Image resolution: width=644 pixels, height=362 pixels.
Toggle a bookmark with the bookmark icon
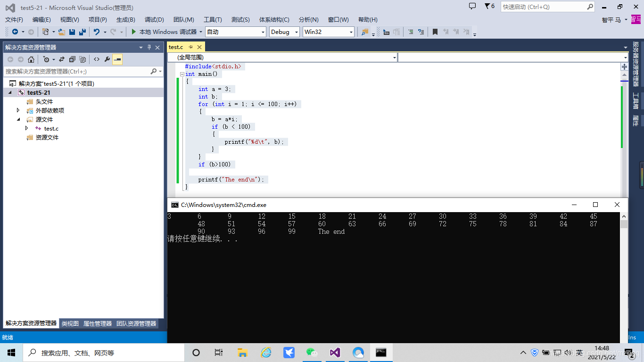(435, 32)
